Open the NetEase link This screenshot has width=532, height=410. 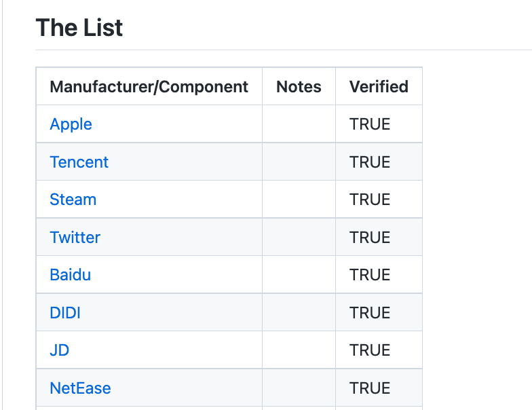(80, 388)
